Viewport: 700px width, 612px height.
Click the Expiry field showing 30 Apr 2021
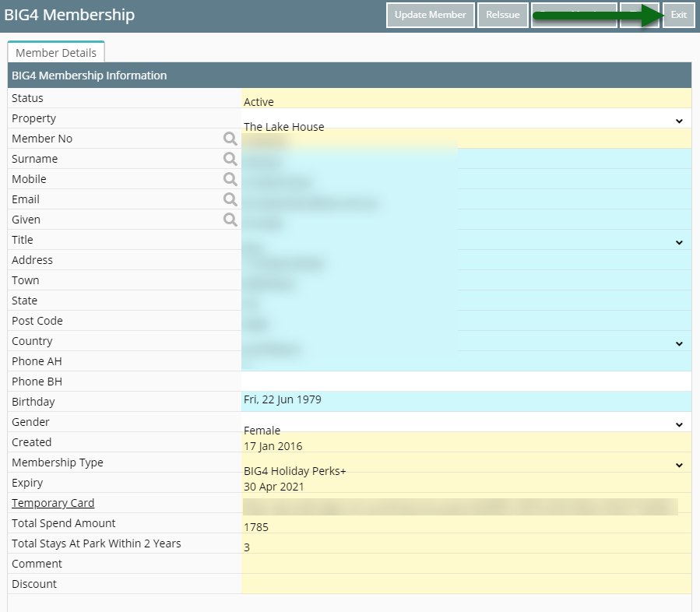466,483
